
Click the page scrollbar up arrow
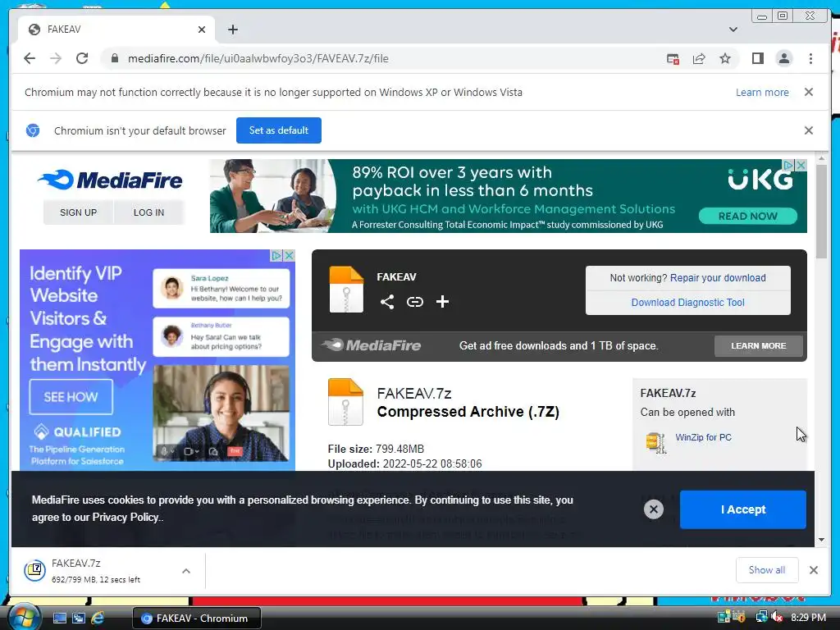click(821, 158)
